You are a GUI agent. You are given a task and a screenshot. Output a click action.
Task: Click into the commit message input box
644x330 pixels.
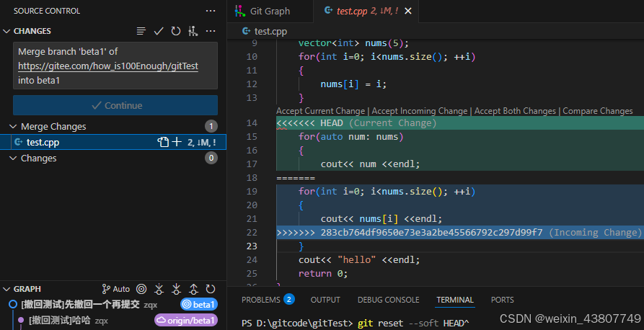point(115,66)
